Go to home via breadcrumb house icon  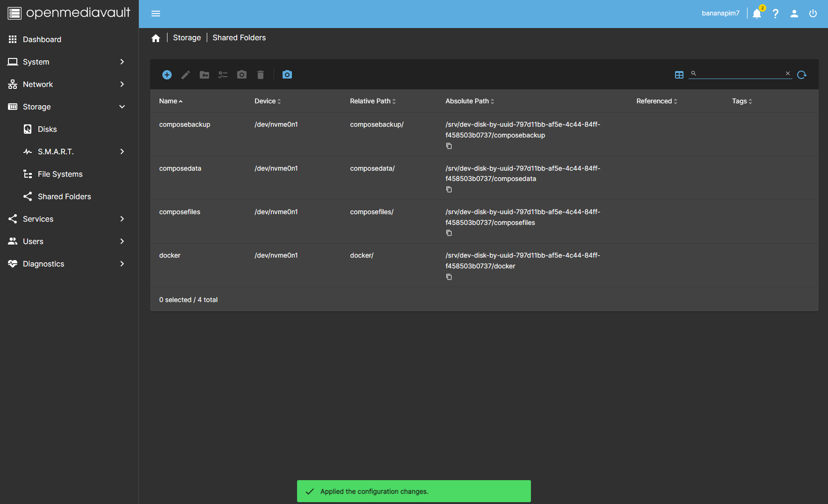[x=156, y=38]
